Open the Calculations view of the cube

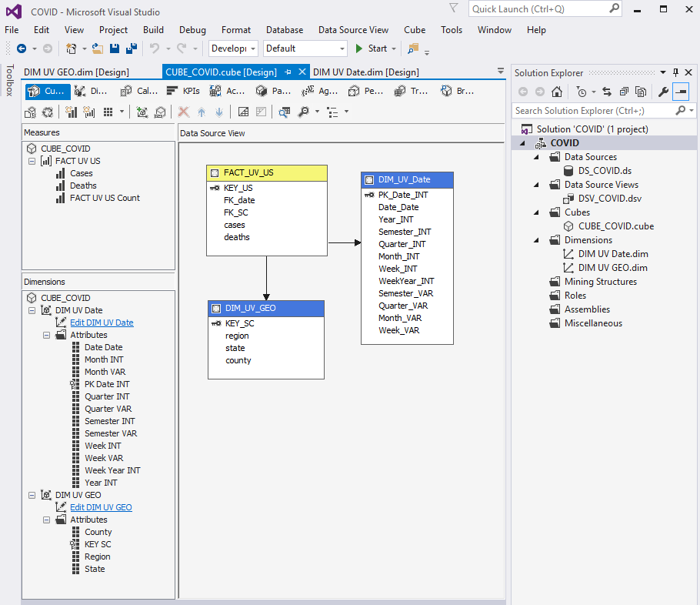(138, 91)
